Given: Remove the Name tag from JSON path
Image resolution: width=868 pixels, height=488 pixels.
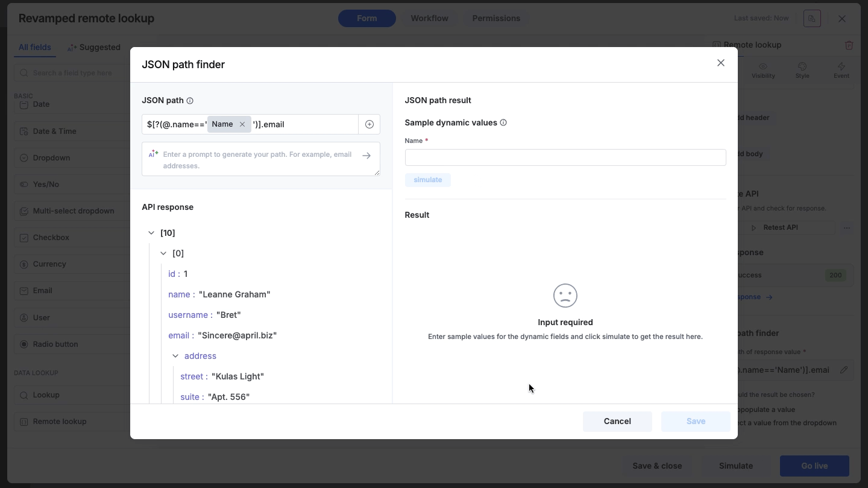Looking at the screenshot, I should (242, 124).
